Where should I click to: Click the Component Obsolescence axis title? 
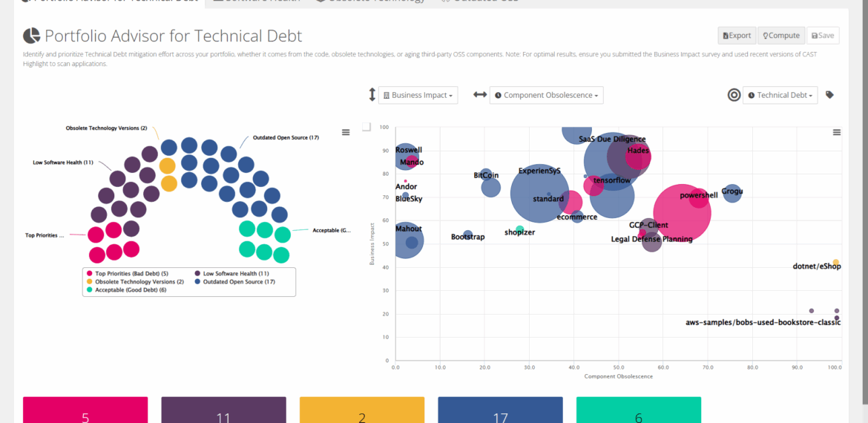[x=618, y=376]
